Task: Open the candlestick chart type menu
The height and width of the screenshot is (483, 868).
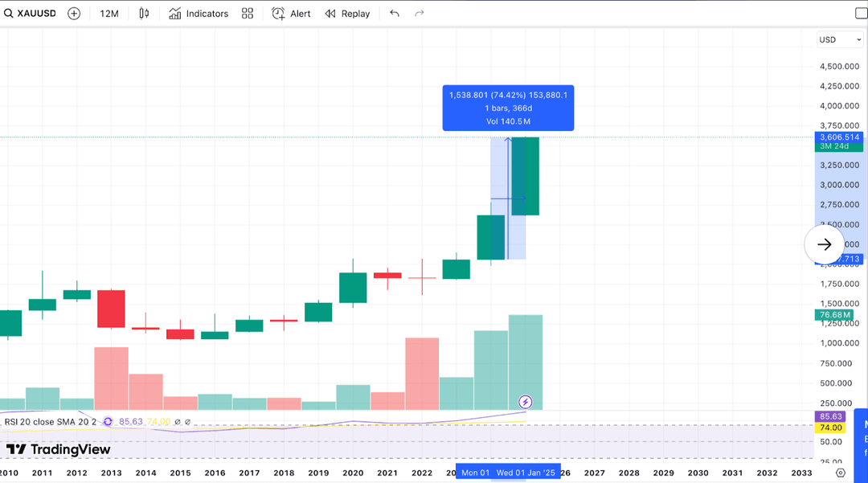Action: [144, 14]
